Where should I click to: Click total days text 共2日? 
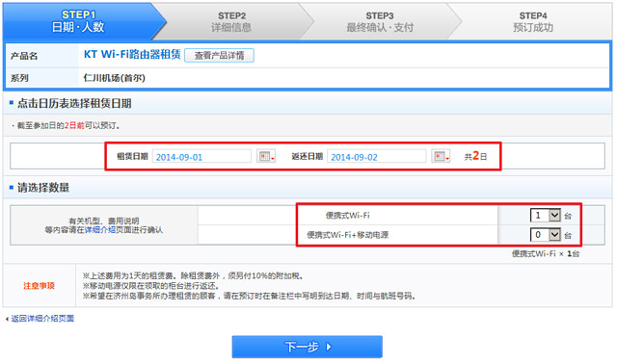(475, 156)
